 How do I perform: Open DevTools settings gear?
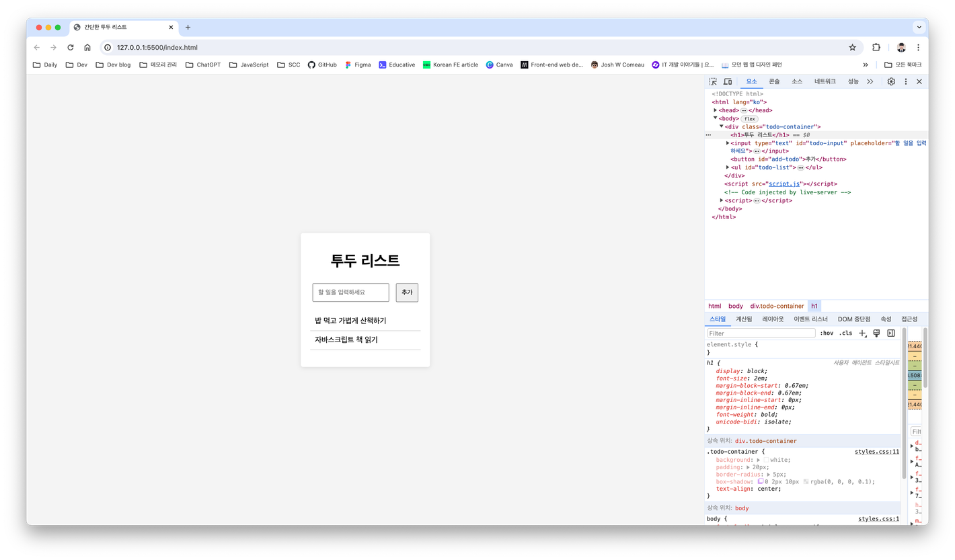tap(891, 81)
